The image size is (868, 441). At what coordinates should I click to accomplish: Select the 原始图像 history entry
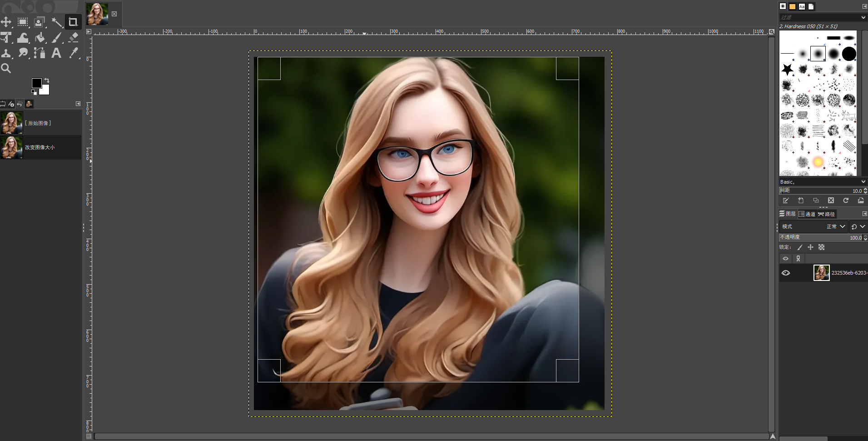click(x=41, y=123)
